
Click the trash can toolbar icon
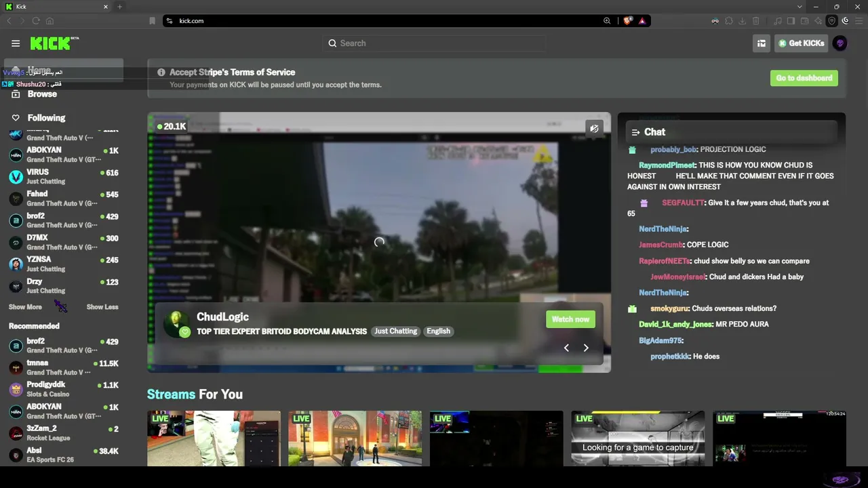click(756, 21)
